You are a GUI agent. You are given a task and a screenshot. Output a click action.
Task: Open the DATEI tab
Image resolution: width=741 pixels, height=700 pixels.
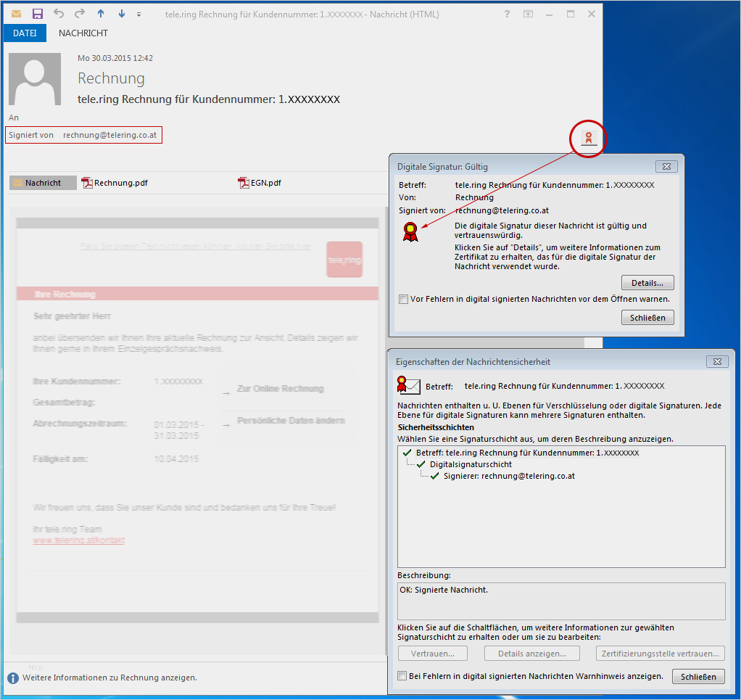tap(25, 33)
